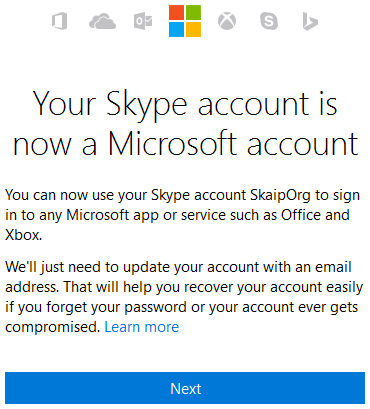This screenshot has height=409, width=370.
Task: Select the Xbox sphere icon
Action: (227, 21)
